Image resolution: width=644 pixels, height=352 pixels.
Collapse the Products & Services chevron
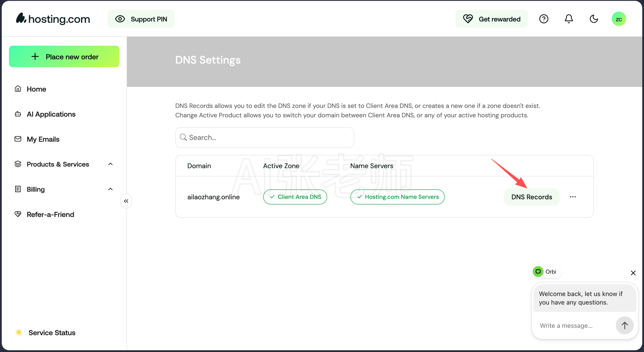click(110, 164)
